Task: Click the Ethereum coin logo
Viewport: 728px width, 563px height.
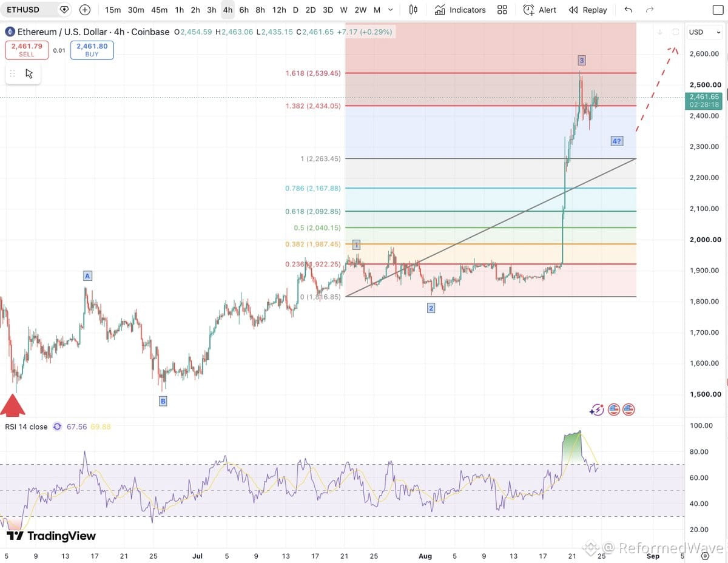Action: point(10,32)
